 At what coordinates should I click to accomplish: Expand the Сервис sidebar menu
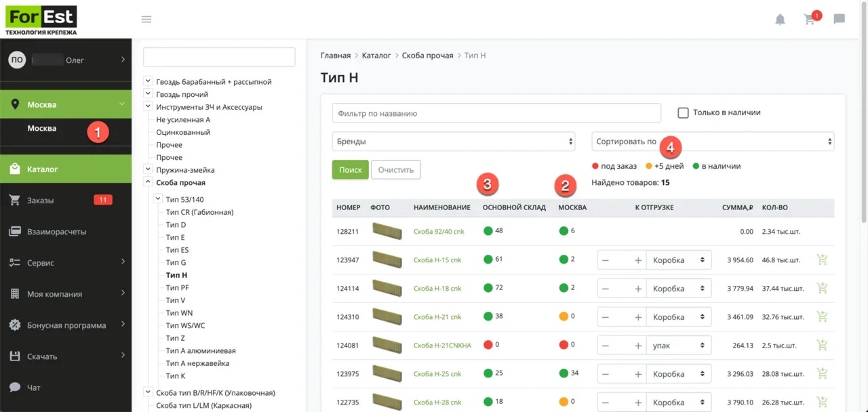[x=66, y=262]
